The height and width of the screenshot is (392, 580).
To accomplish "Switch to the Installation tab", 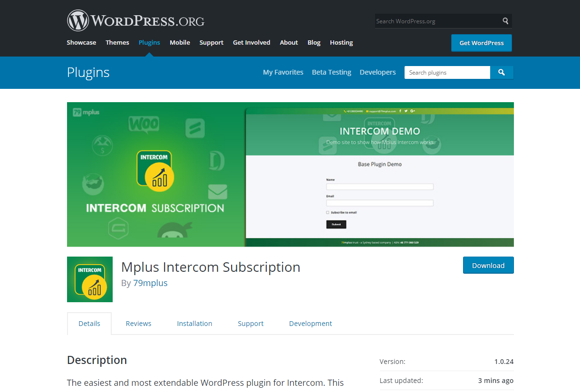I will [x=194, y=324].
